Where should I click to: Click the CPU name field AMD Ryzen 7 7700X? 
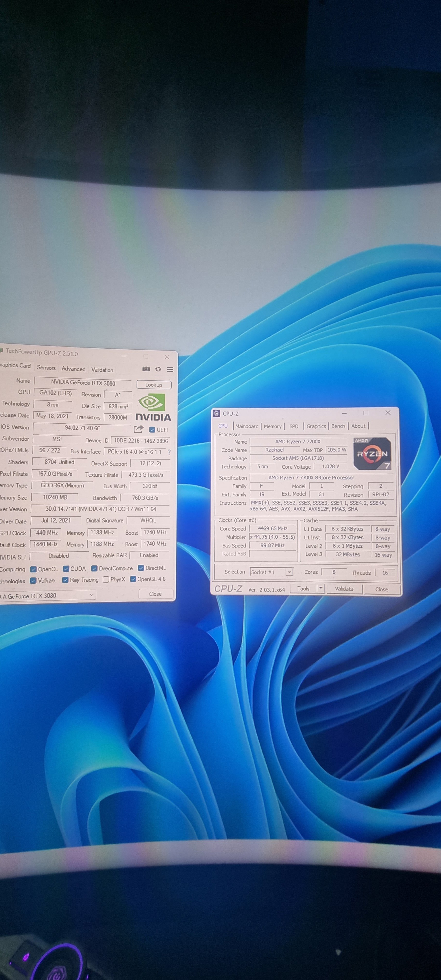[298, 442]
